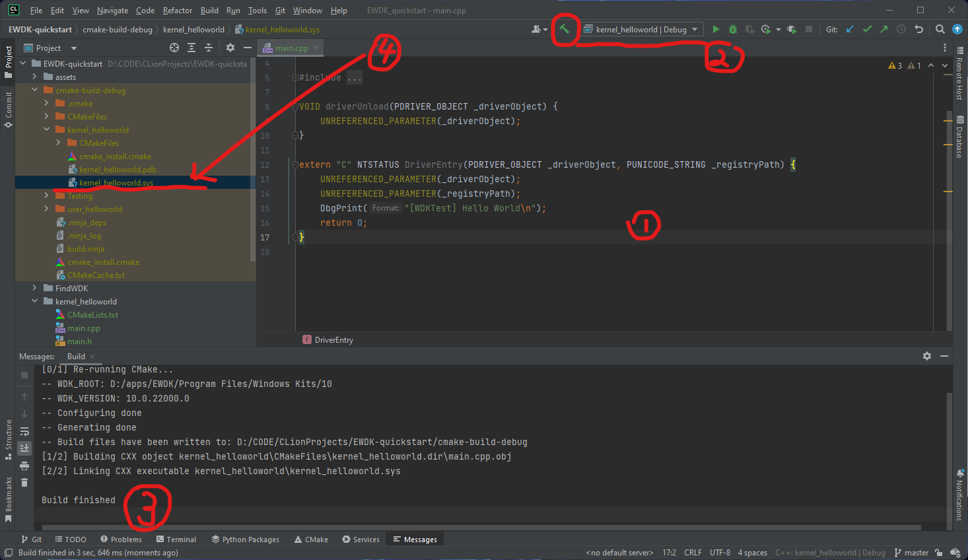Run kernel_helloworld with the green play icon
The height and width of the screenshot is (560, 968).
coord(716,29)
